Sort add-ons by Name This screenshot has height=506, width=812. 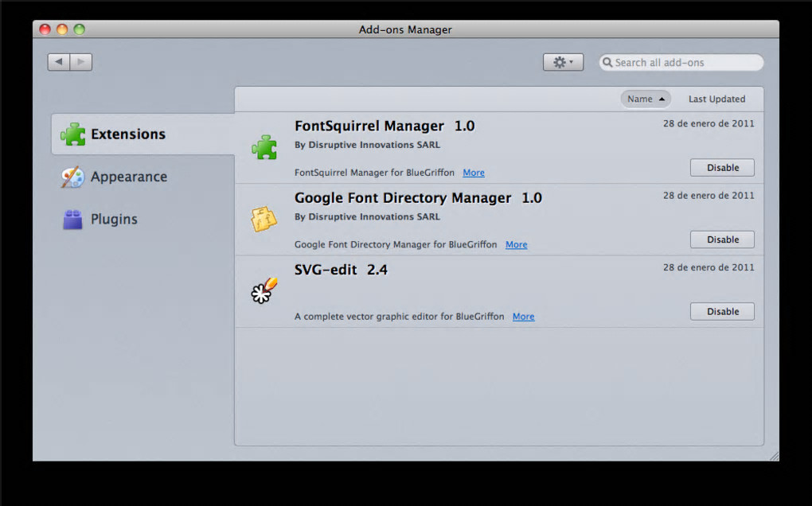(x=645, y=99)
